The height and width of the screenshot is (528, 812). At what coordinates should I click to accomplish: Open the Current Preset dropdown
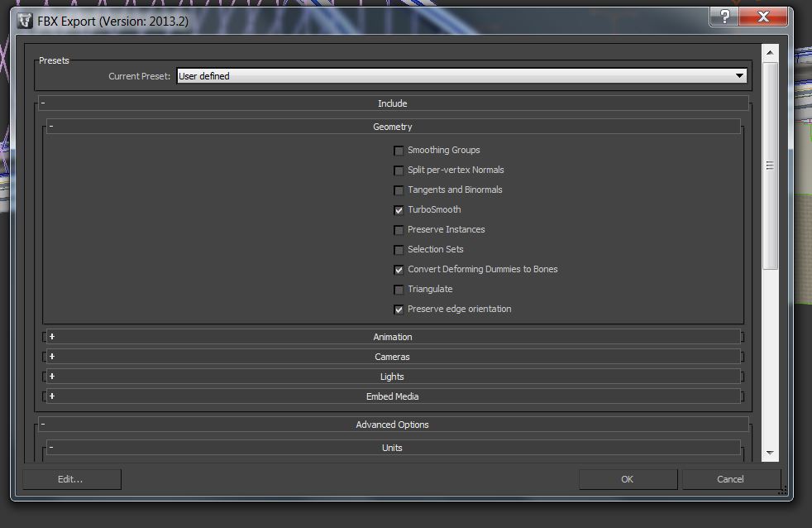point(461,75)
